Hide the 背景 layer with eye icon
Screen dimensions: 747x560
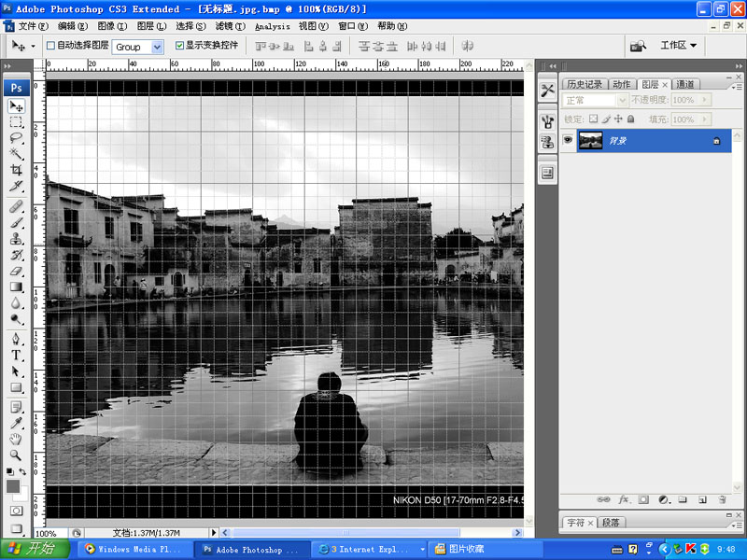click(568, 141)
